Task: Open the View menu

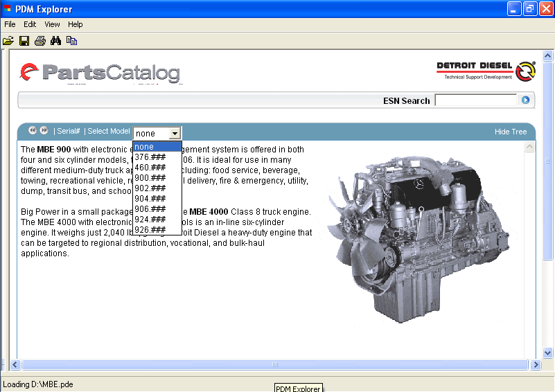Action: tap(52, 24)
